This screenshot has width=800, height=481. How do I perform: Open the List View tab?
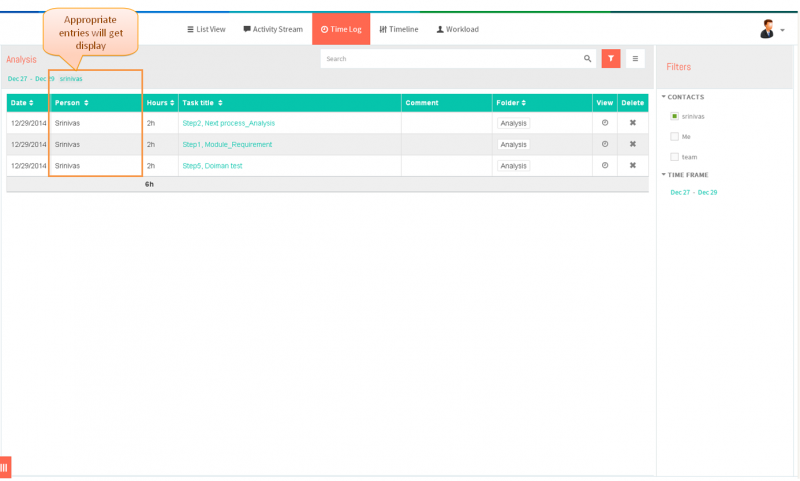pos(206,29)
